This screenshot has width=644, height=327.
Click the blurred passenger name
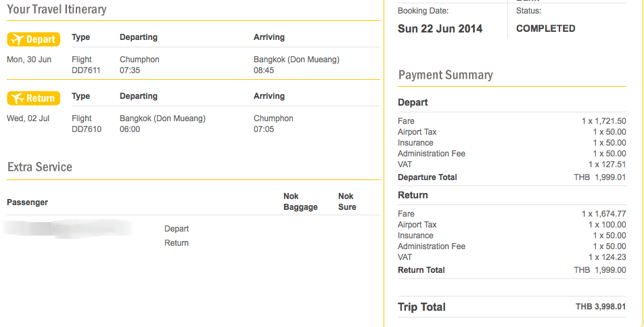[x=68, y=228]
